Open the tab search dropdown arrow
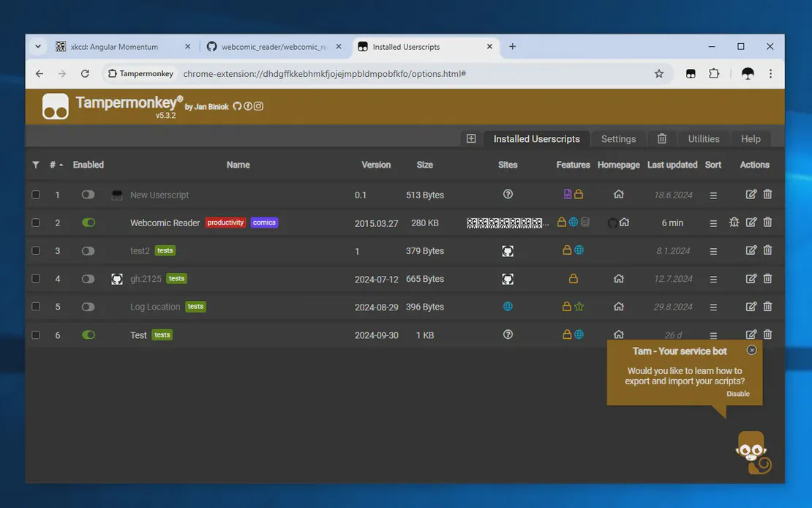This screenshot has width=812, height=508. [x=38, y=47]
